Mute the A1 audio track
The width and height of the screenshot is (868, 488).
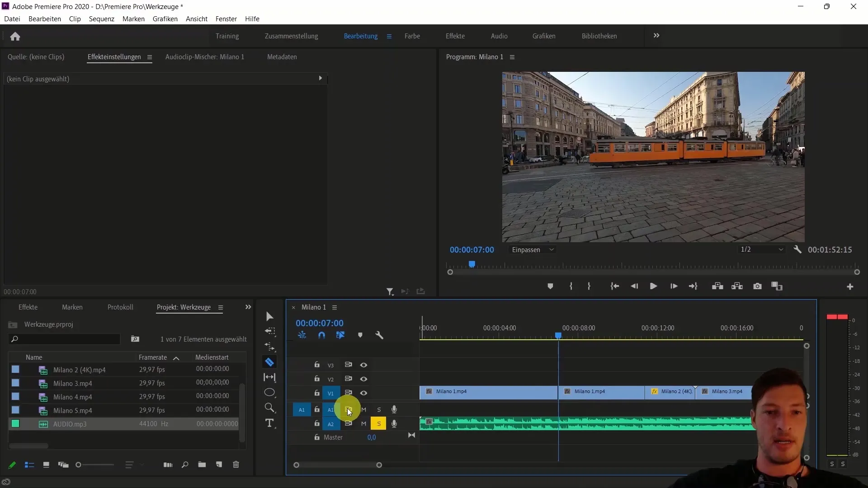click(363, 409)
